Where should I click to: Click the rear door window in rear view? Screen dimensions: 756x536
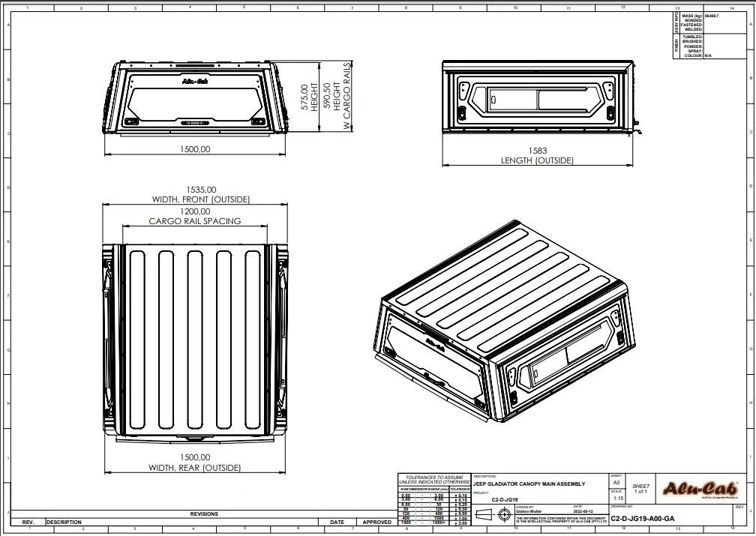point(195,104)
